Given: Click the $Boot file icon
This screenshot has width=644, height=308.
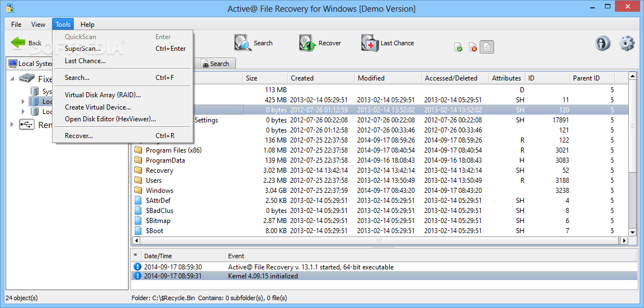Looking at the screenshot, I should pos(138,230).
